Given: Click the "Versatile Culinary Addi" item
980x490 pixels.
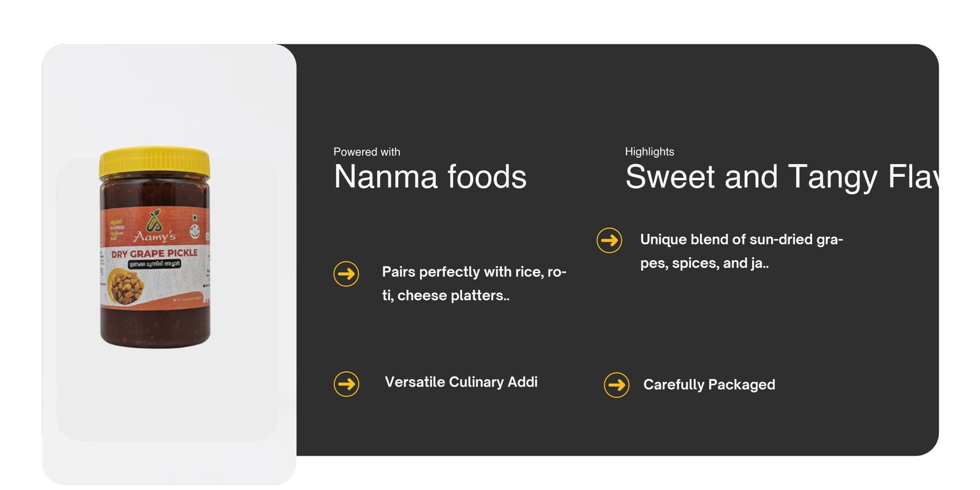Looking at the screenshot, I should pos(461,382).
